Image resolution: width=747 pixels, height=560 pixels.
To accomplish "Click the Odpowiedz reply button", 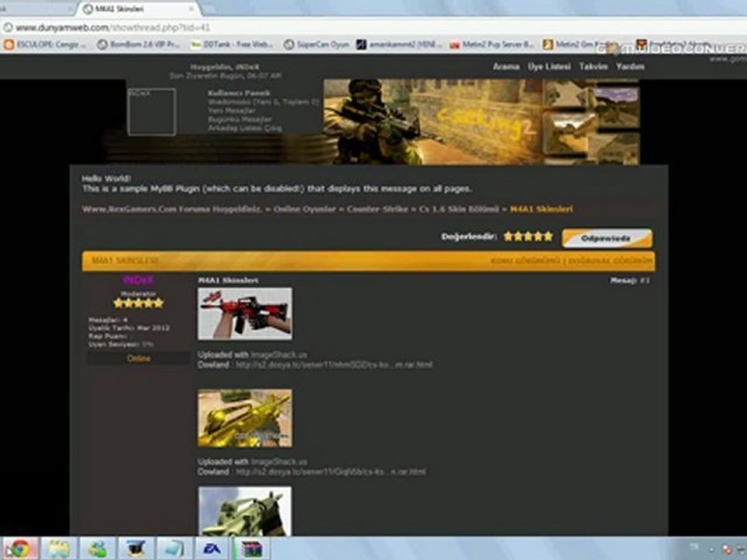I will [x=607, y=238].
